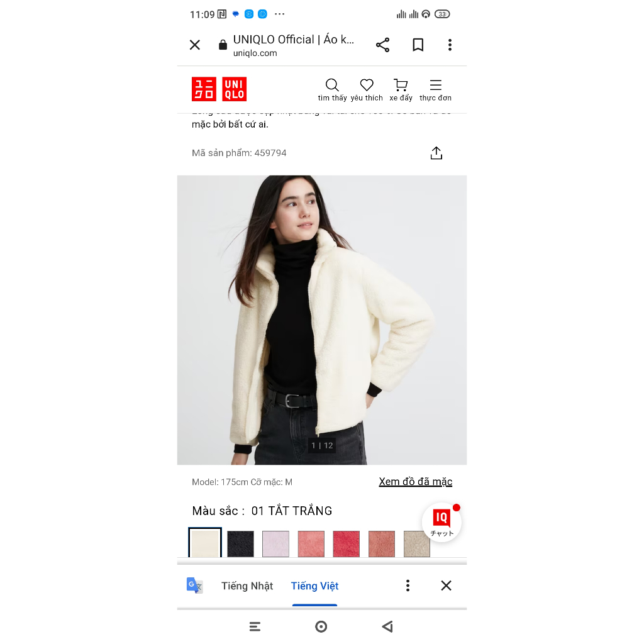Bookmark this page in browser
This screenshot has width=644, height=644.
click(418, 45)
